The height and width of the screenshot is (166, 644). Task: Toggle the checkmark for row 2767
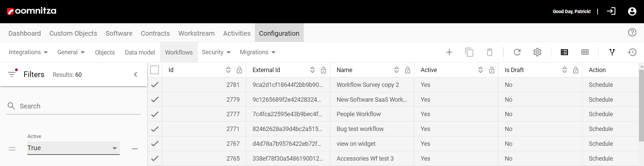[x=155, y=144]
